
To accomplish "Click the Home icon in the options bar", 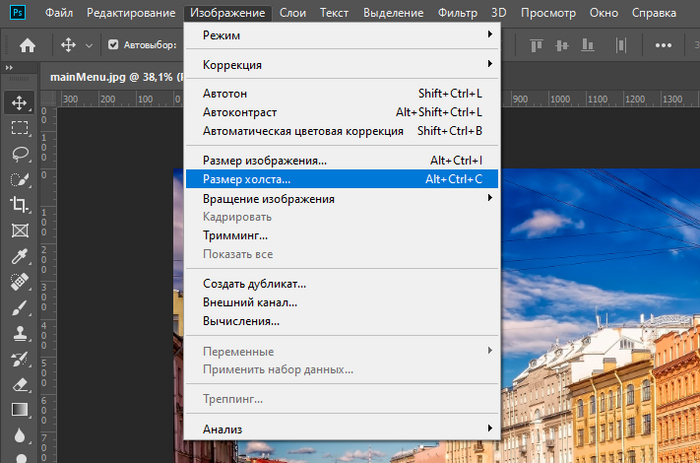I will click(28, 45).
